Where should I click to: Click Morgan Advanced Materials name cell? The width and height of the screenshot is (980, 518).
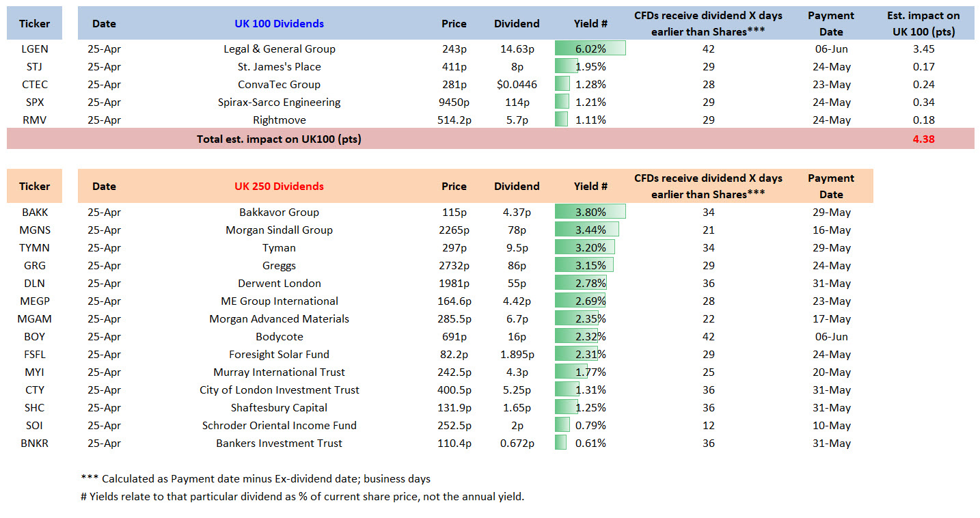(x=279, y=318)
